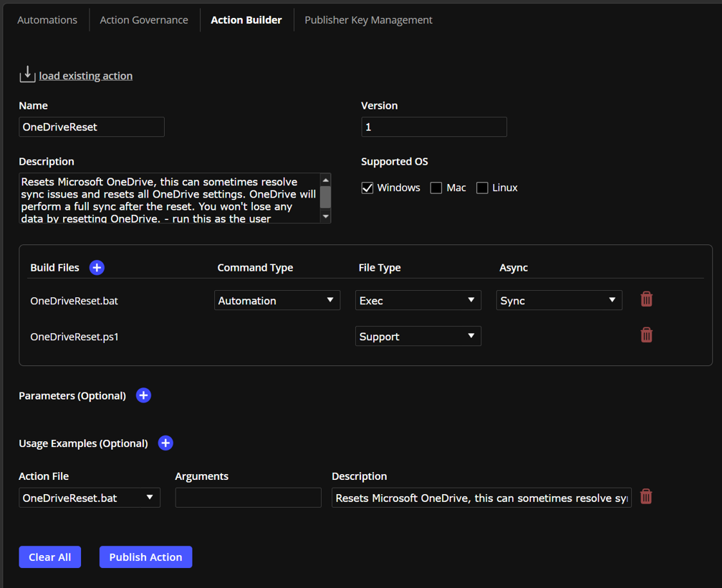
Task: Click the description box scrollbar thumb
Action: click(x=325, y=197)
